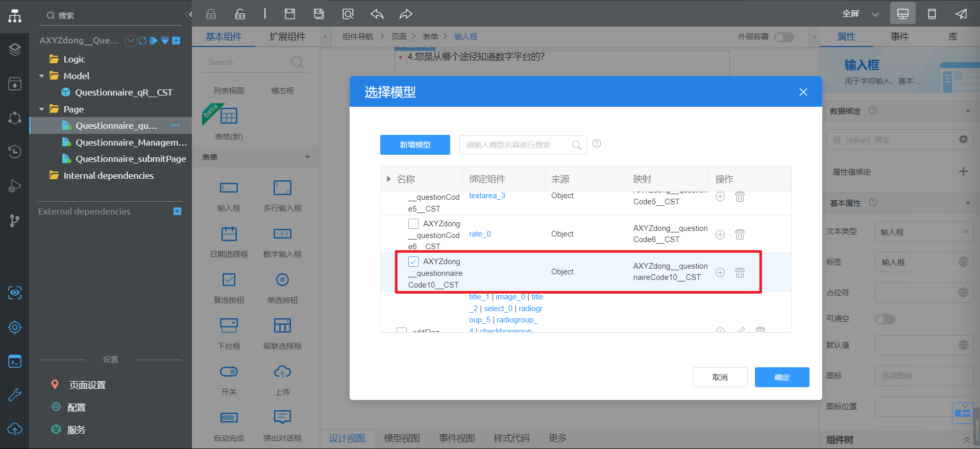This screenshot has width=980, height=449.
Task: Open the Logic folder
Action: pyautogui.click(x=74, y=59)
